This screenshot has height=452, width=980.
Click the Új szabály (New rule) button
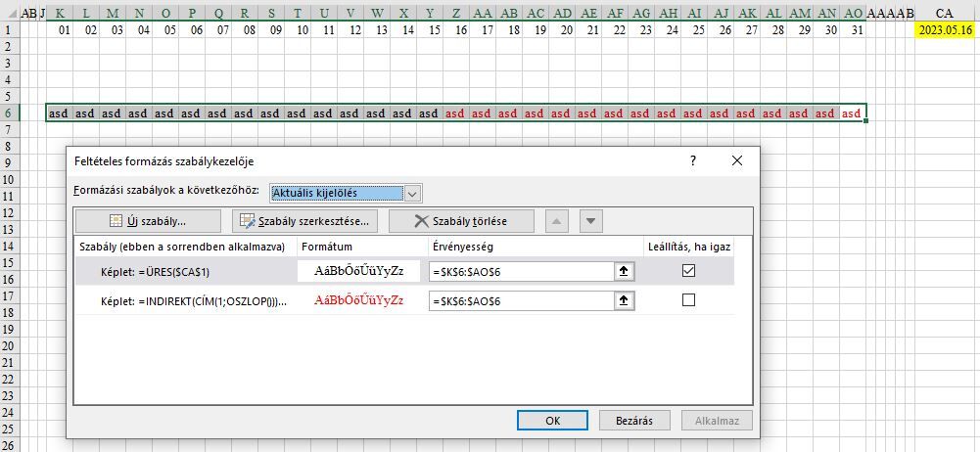pyautogui.click(x=148, y=221)
